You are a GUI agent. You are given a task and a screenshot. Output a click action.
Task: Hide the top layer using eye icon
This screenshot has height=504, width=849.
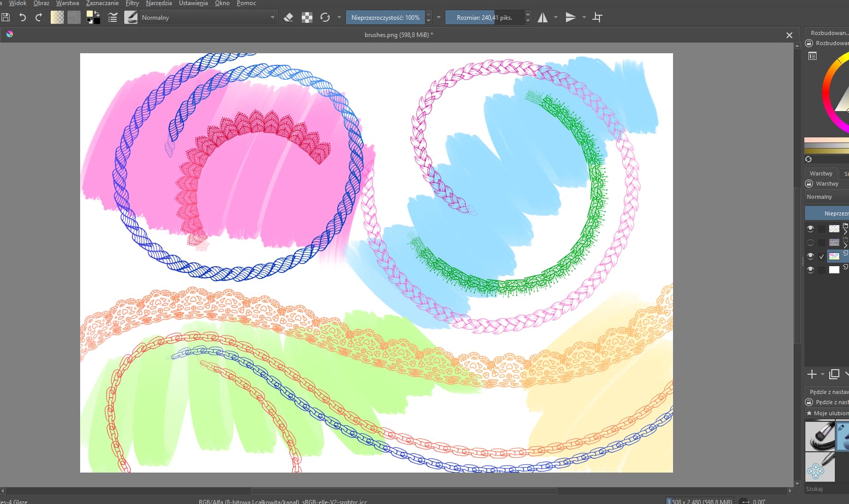click(x=810, y=229)
